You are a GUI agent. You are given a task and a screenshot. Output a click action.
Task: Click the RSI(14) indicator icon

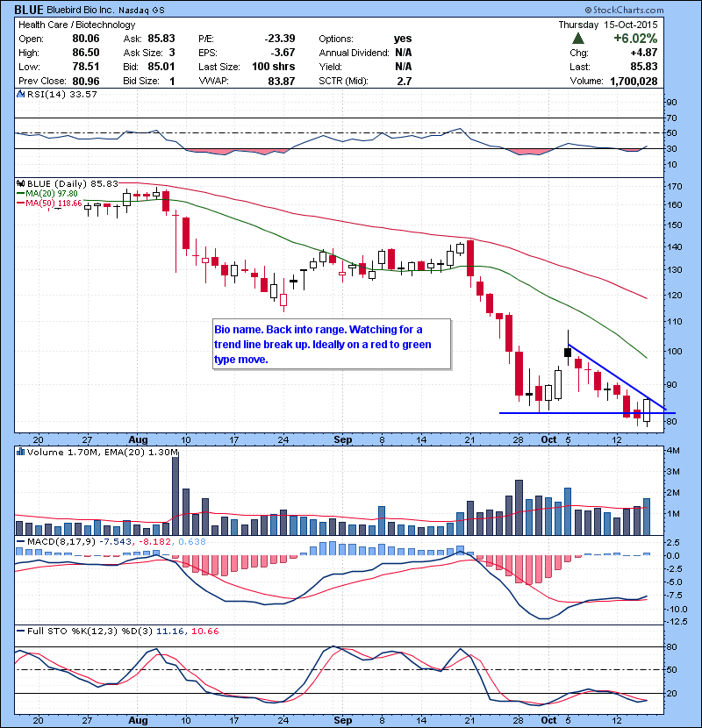coord(20,94)
